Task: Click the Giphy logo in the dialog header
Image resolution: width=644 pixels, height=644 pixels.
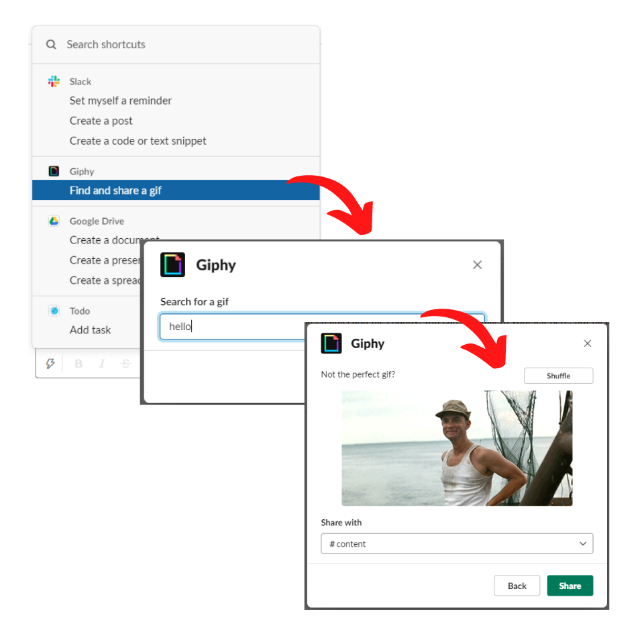Action: point(173,265)
